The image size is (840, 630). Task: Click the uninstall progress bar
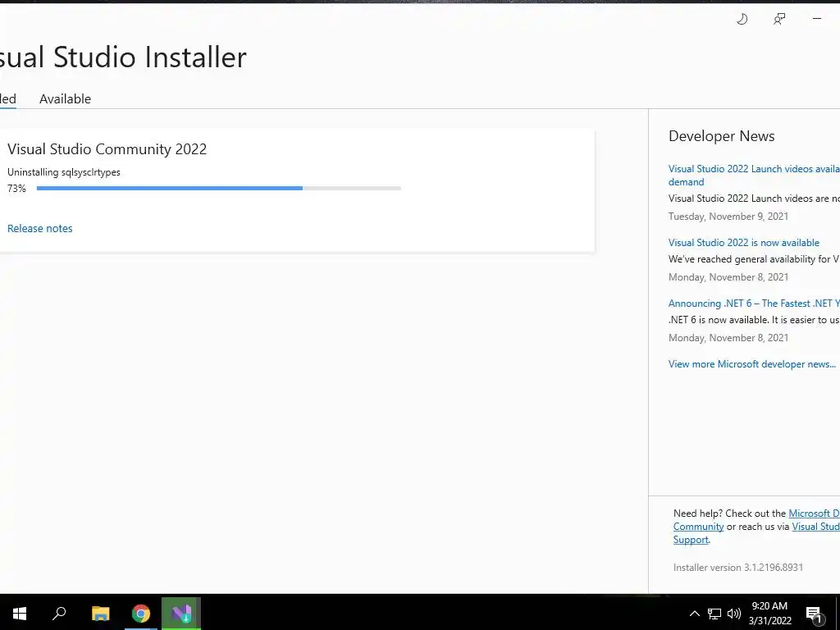[x=218, y=188]
